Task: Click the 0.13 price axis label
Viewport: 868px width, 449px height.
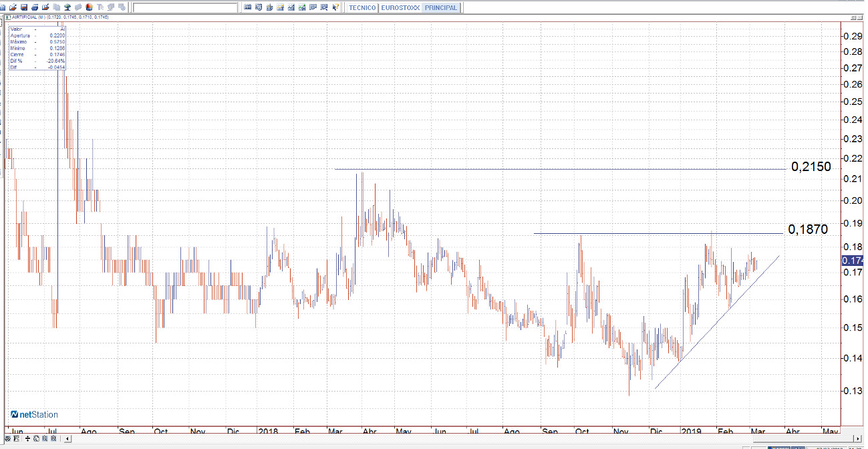Action: 855,391
